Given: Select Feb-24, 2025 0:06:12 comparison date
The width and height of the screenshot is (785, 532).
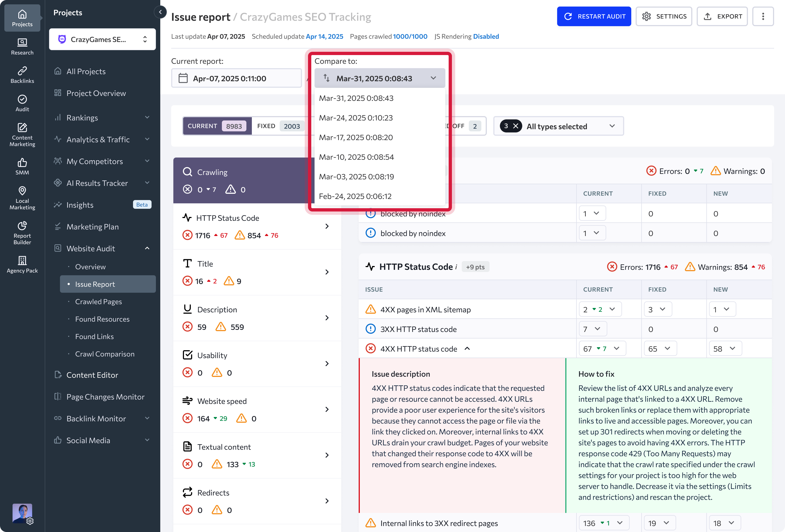Looking at the screenshot, I should pyautogui.click(x=379, y=196).
